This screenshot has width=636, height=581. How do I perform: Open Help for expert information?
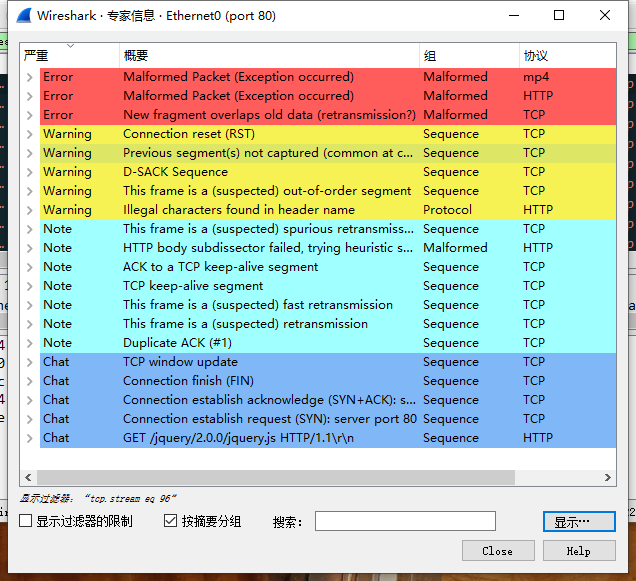(579, 551)
